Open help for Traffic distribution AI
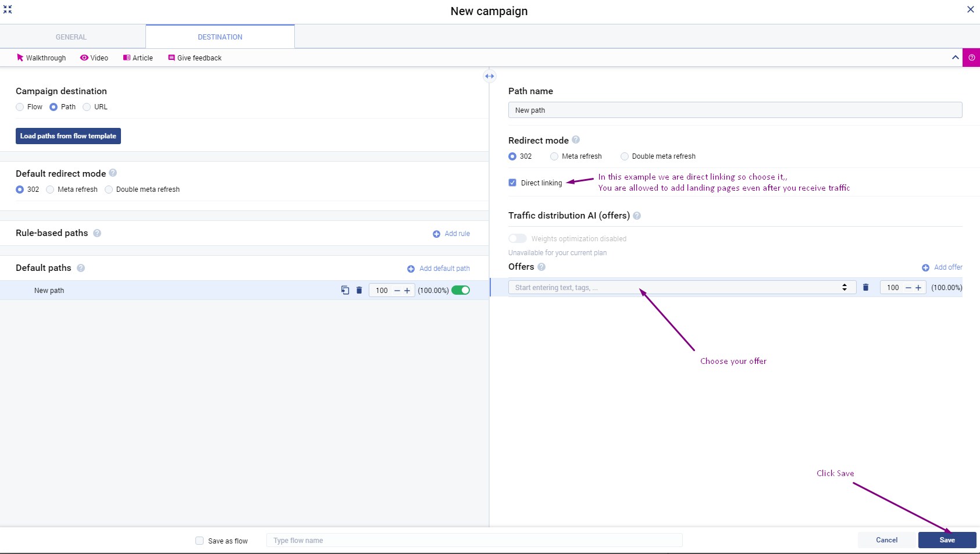Viewport: 980px width, 554px height. pos(637,216)
